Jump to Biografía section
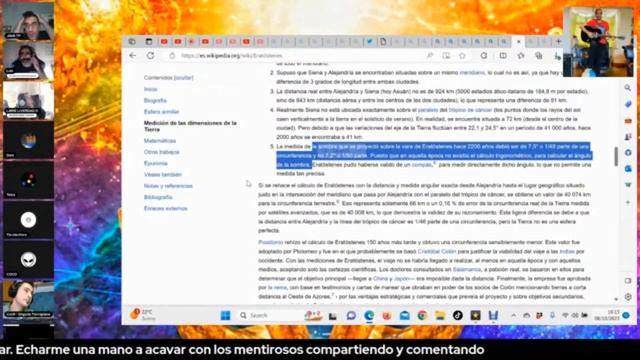The height and width of the screenshot is (360, 640). [155, 100]
